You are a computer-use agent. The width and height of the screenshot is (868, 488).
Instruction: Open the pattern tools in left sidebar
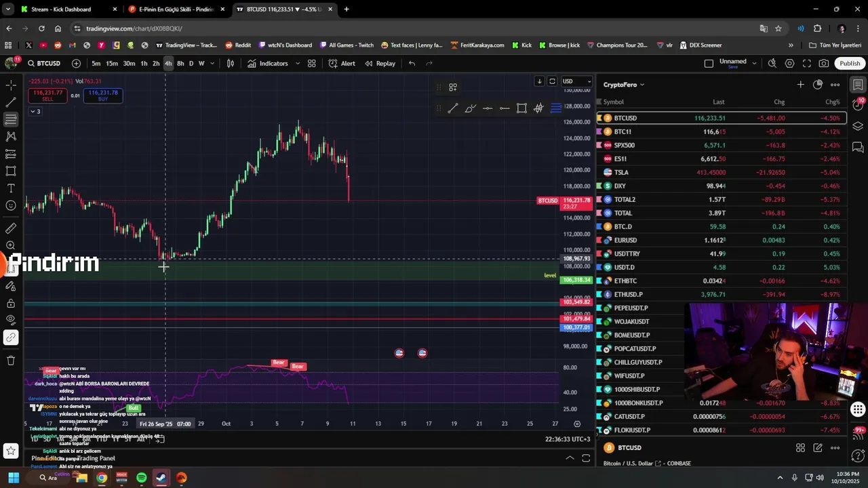point(11,136)
